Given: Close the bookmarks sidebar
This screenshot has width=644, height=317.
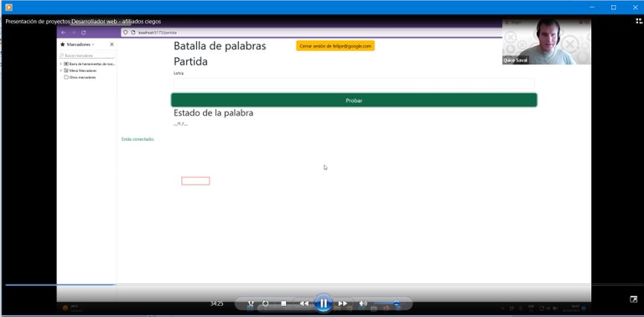Looking at the screenshot, I should (112, 44).
